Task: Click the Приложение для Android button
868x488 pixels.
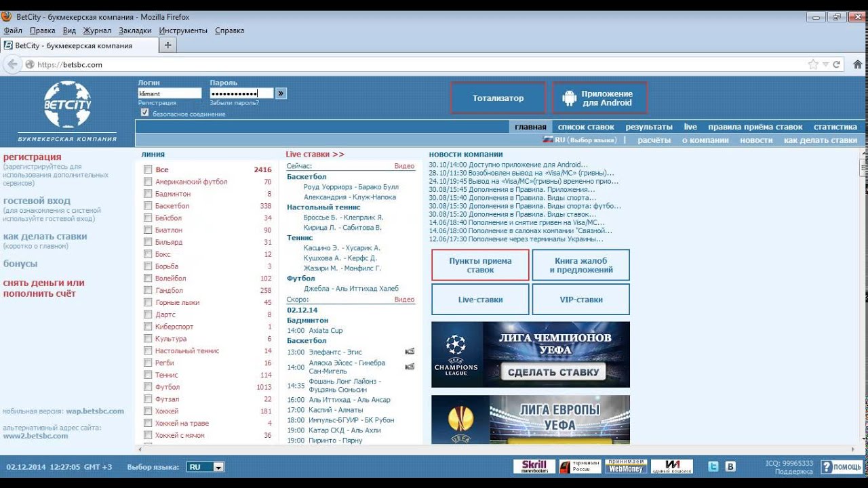Action: click(x=599, y=98)
